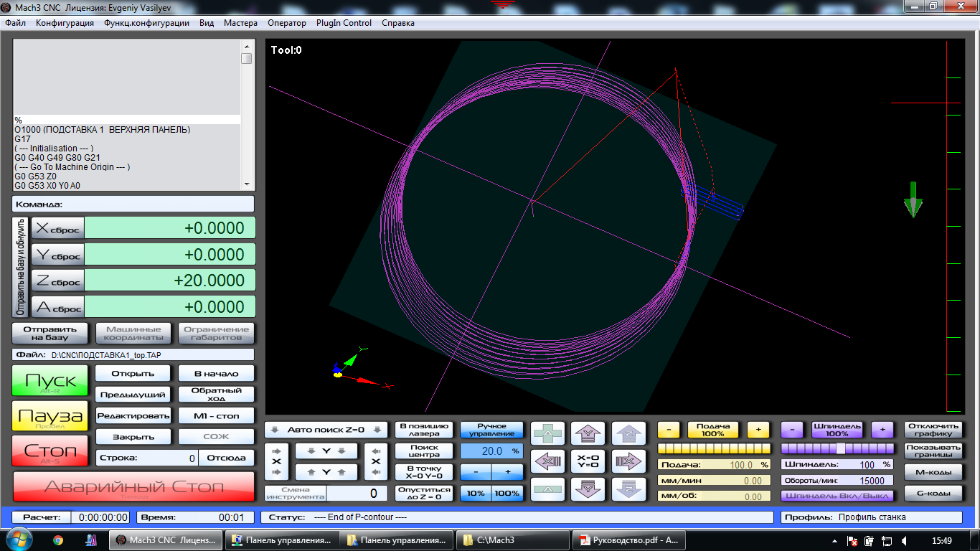
Task: Open Google Chrome from the taskbar
Action: click(x=58, y=540)
